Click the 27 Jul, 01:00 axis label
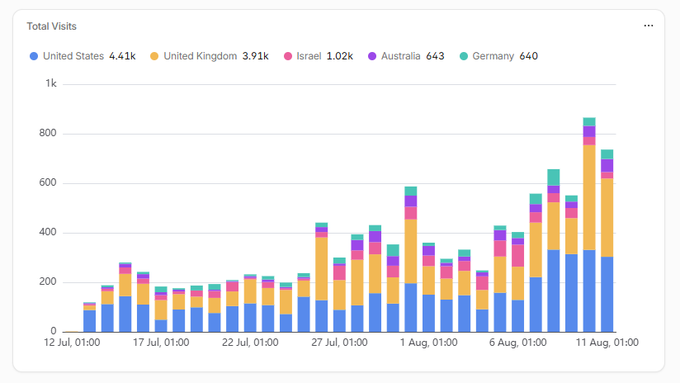The height and width of the screenshot is (383, 680). (339, 343)
